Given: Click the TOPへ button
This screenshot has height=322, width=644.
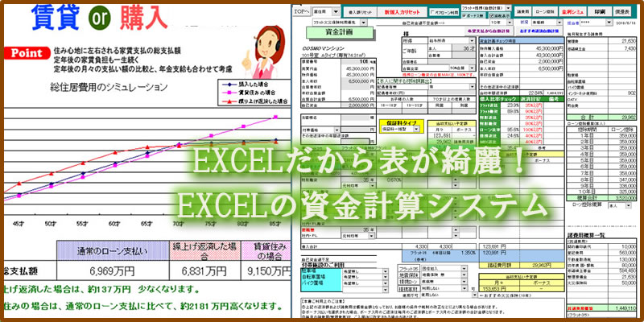Looking at the screenshot, I should [x=302, y=11].
